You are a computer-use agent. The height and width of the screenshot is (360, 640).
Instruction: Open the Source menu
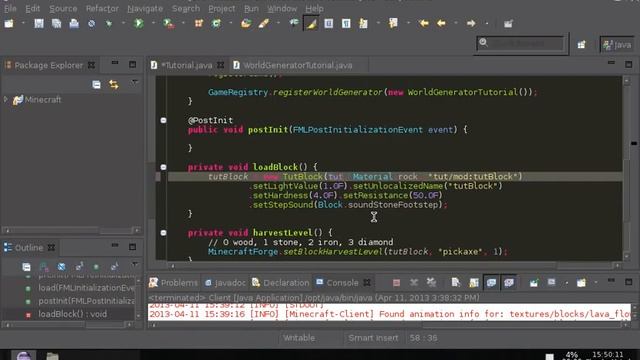pyautogui.click(x=63, y=8)
